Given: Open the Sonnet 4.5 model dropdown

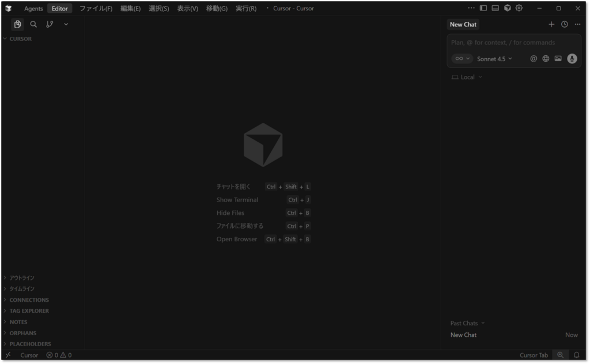Looking at the screenshot, I should [494, 59].
